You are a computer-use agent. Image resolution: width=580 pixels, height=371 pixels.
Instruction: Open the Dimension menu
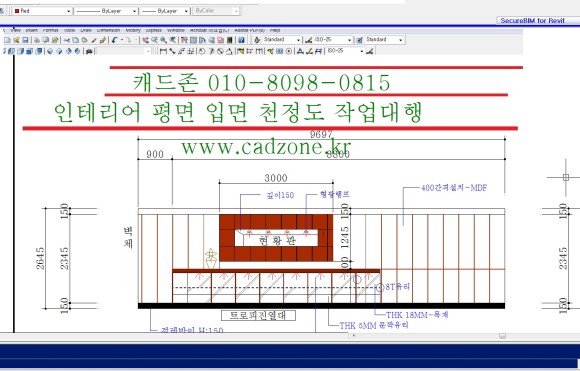point(108,30)
